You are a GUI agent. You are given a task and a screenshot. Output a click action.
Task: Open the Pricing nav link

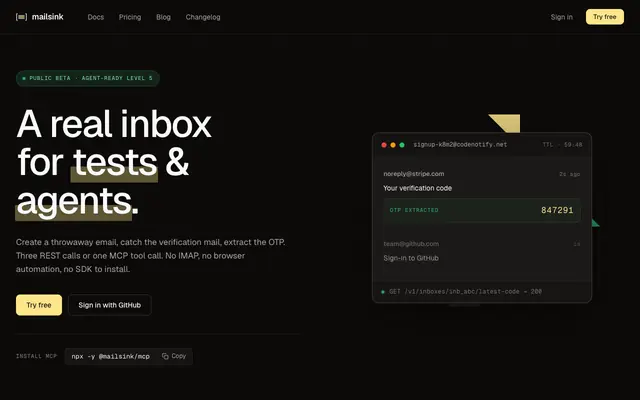click(x=130, y=17)
